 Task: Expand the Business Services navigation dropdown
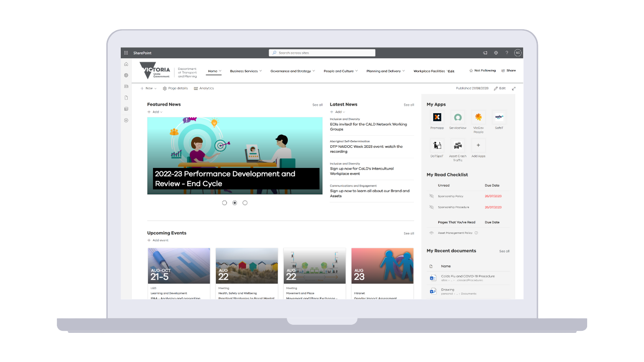(246, 71)
